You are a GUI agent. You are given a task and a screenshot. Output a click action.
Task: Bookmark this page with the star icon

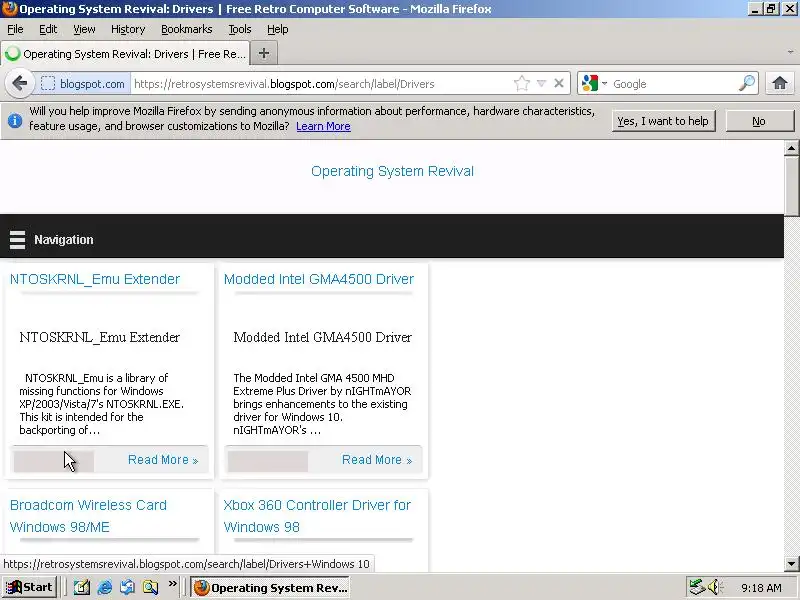521,84
